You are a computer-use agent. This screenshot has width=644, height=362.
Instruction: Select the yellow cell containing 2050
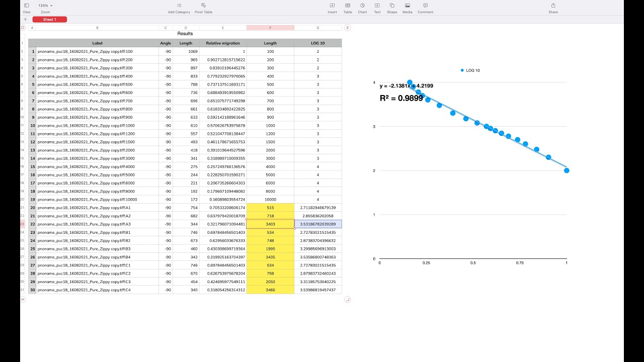pyautogui.click(x=270, y=282)
